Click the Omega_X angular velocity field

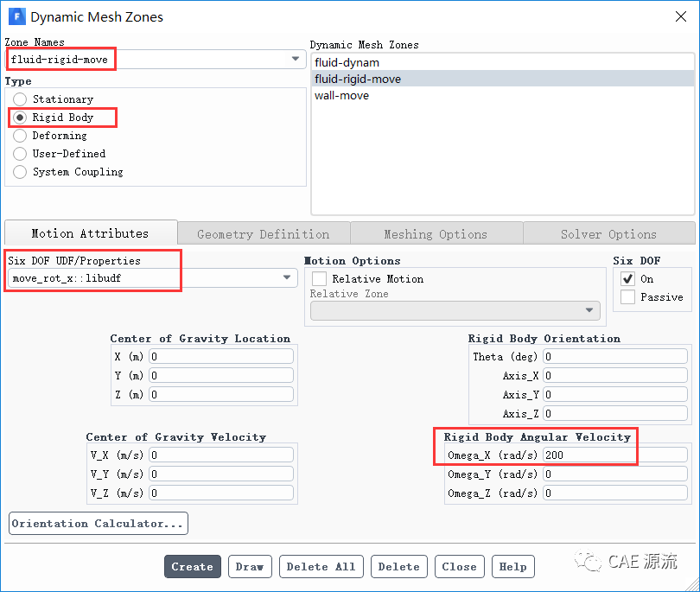[614, 455]
